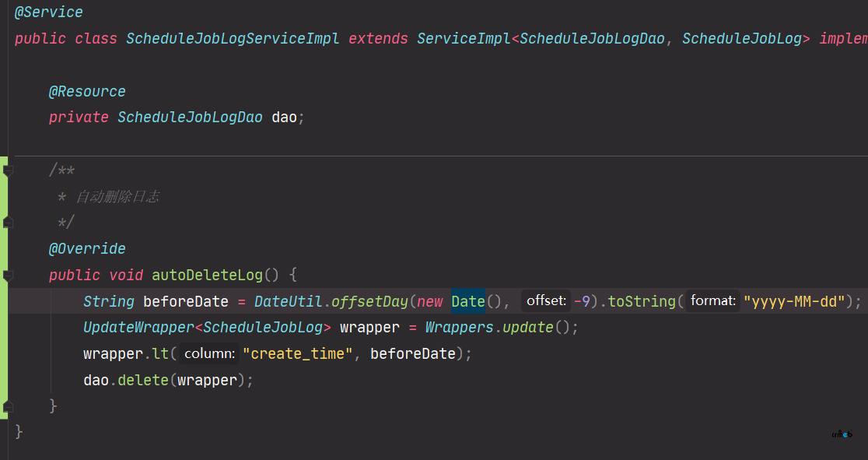Click the fold marker beside the method's closing brace
This screenshot has height=460, width=868.
pyautogui.click(x=8, y=406)
